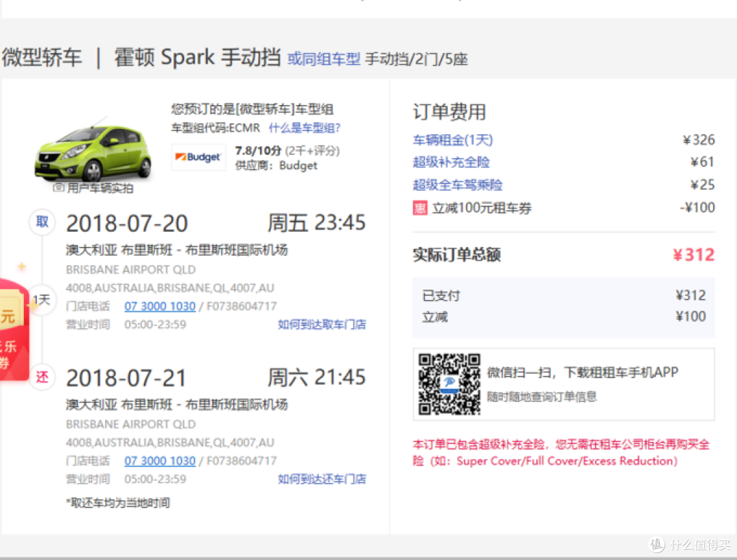Screen dimensions: 737x560
Task: Click 车型组代码:ECMR text
Action: point(215,128)
